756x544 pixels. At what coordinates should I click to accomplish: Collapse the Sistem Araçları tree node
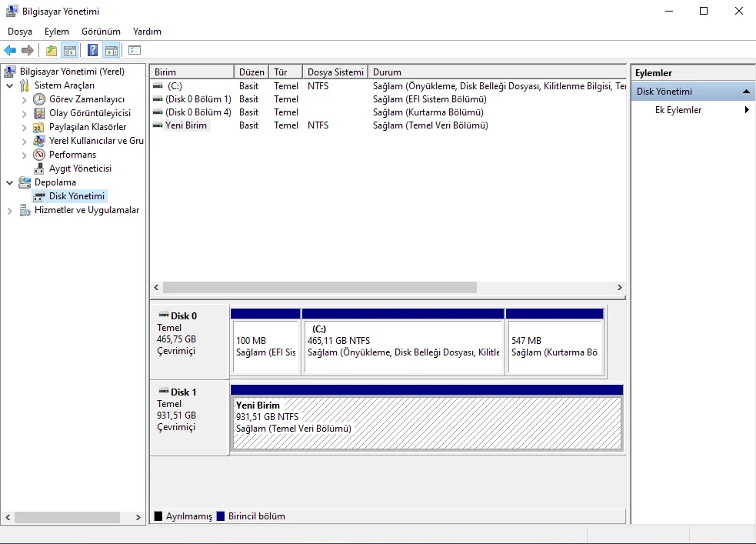[9, 85]
